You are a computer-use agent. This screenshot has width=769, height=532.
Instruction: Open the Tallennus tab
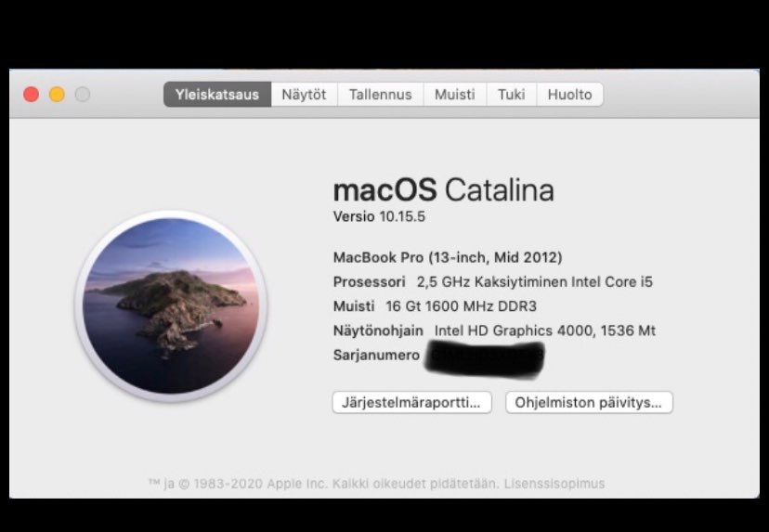[380, 94]
